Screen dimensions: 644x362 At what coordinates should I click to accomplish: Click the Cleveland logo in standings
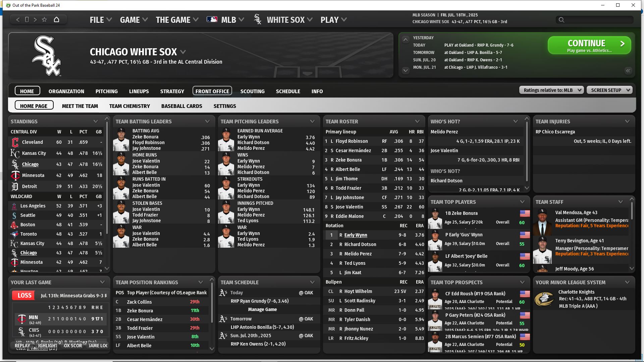click(15, 142)
